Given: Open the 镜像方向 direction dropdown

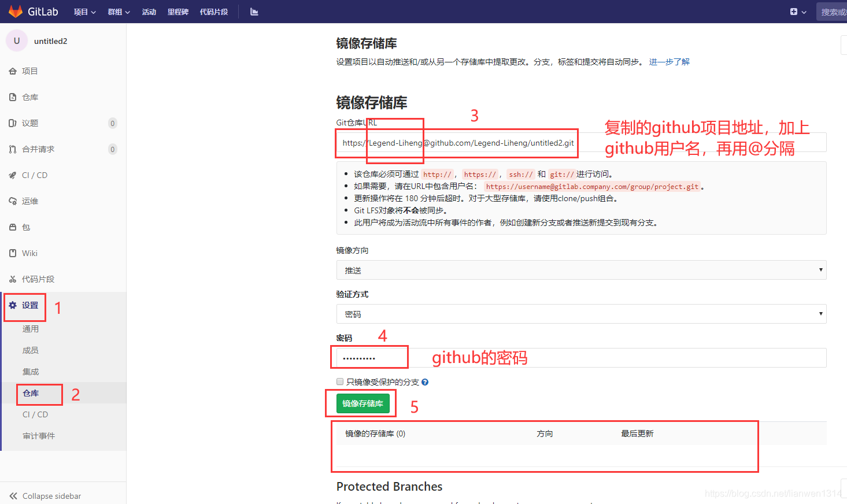Looking at the screenshot, I should pos(581,269).
